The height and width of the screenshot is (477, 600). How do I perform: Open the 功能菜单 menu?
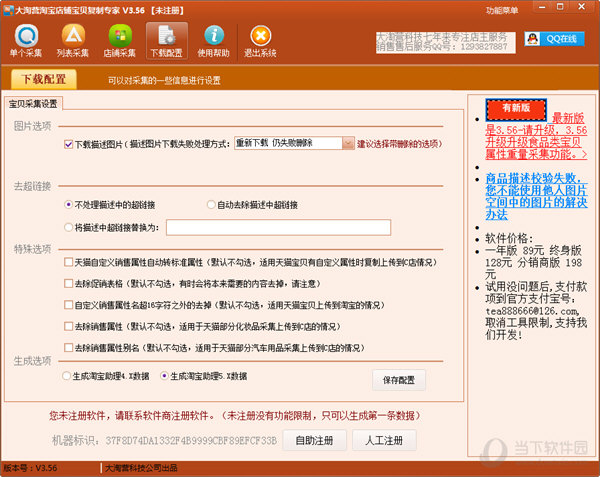[x=502, y=10]
